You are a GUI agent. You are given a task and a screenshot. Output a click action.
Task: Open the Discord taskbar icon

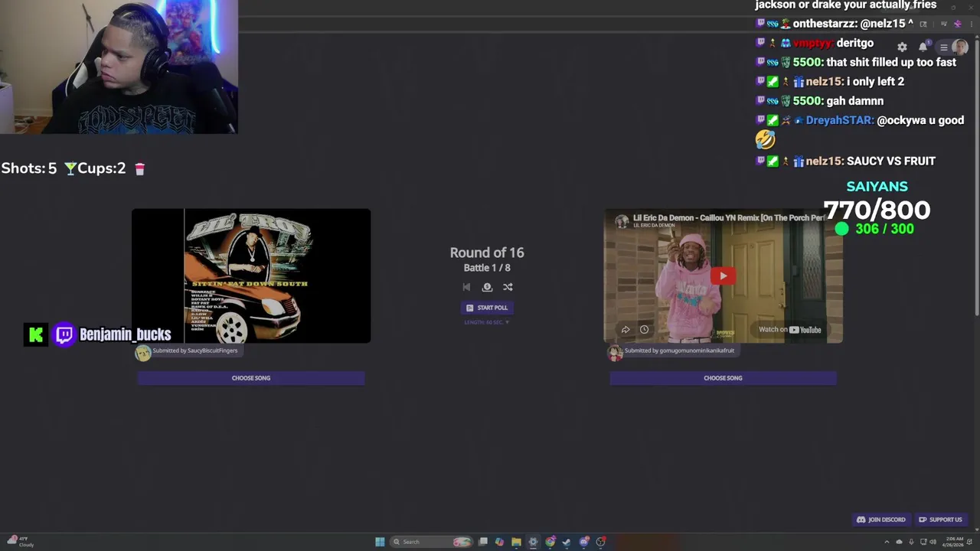tap(583, 542)
